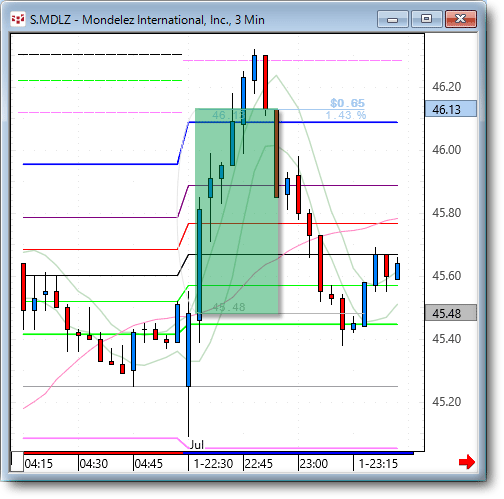Click the 23:00 time axis label

(314, 464)
